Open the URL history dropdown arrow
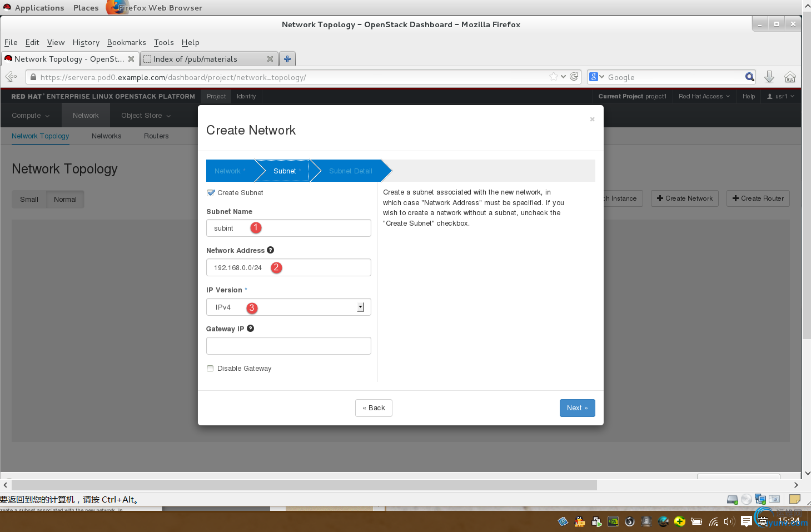 (564, 77)
